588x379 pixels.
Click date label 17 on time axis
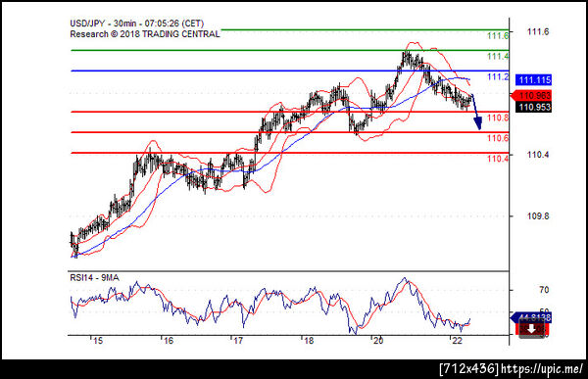(238, 341)
